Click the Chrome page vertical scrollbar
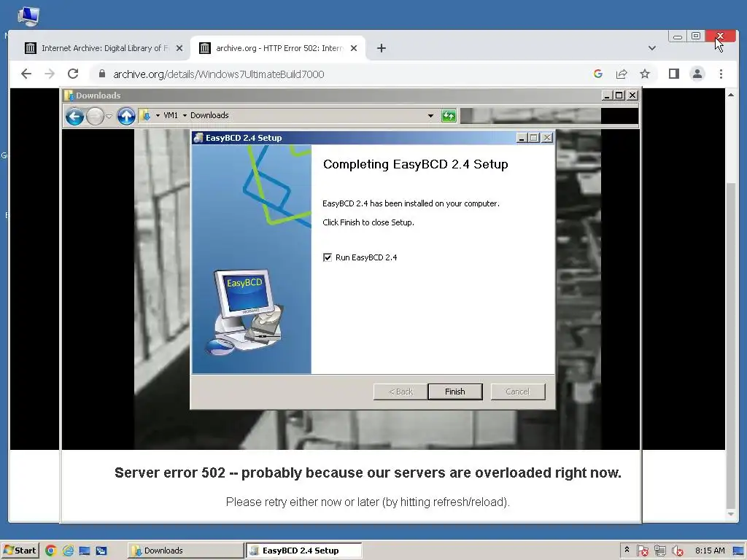747x560 pixels. (731, 346)
